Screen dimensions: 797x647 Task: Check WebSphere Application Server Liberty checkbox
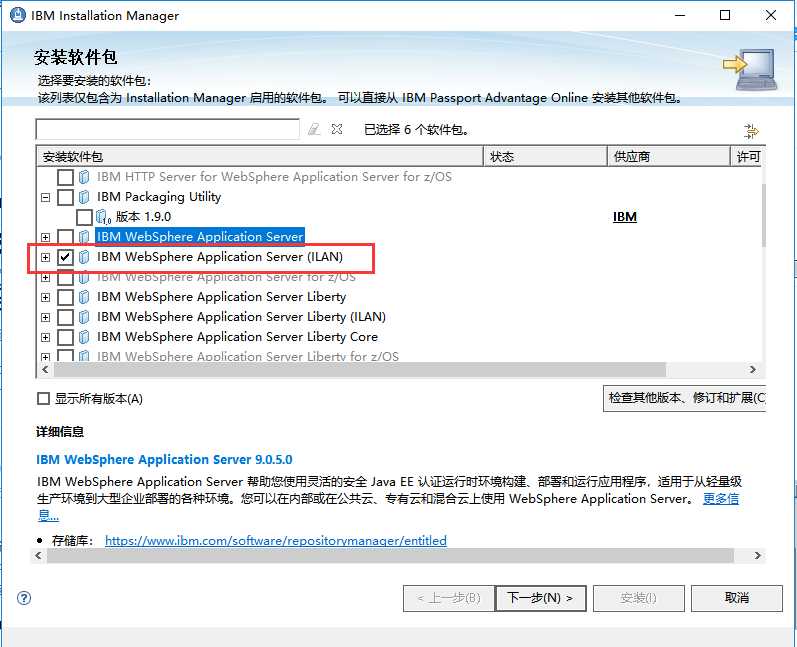pyautogui.click(x=65, y=297)
